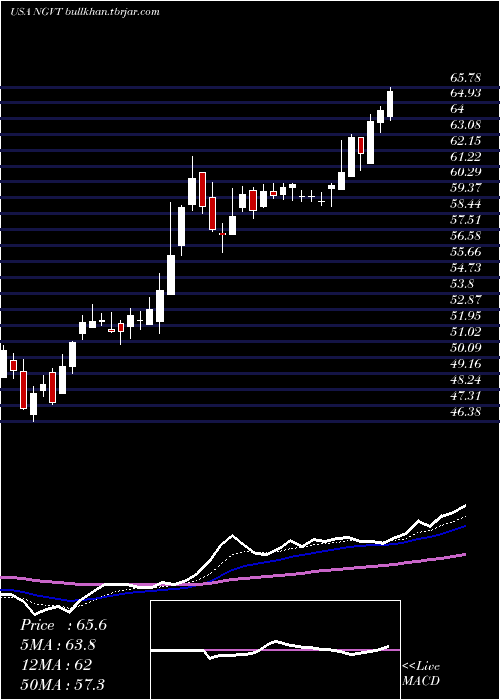This screenshot has height=700, width=500.
Task: Click the 51.95 price axis label
Action: tap(466, 316)
